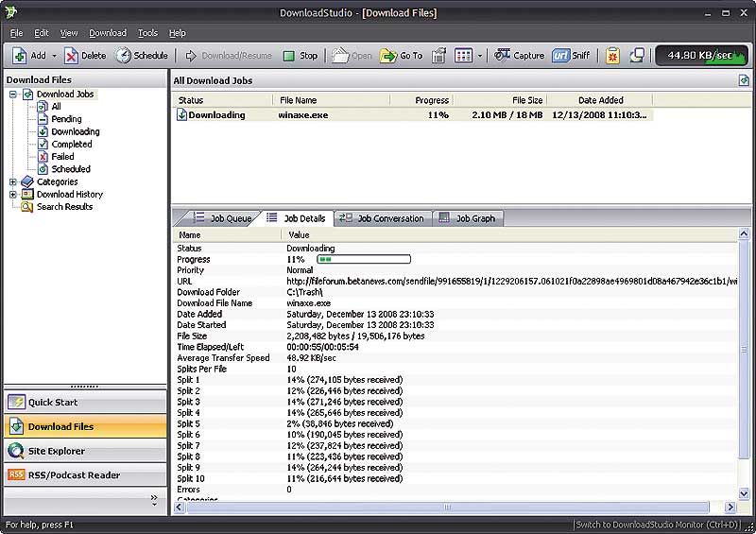Select Categories in the tree
This screenshot has width=756, height=534.
click(57, 181)
